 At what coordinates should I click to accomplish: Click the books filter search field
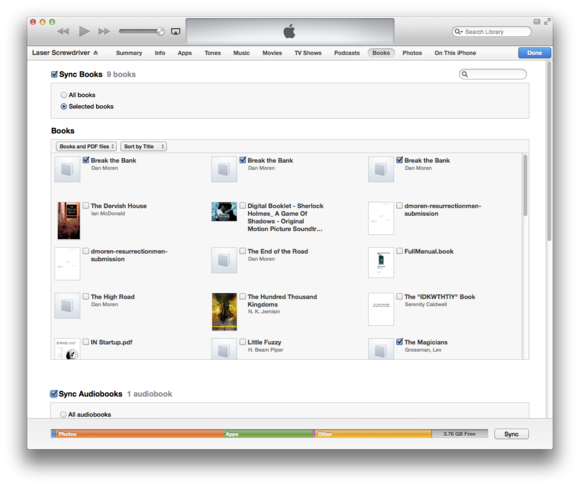(493, 74)
